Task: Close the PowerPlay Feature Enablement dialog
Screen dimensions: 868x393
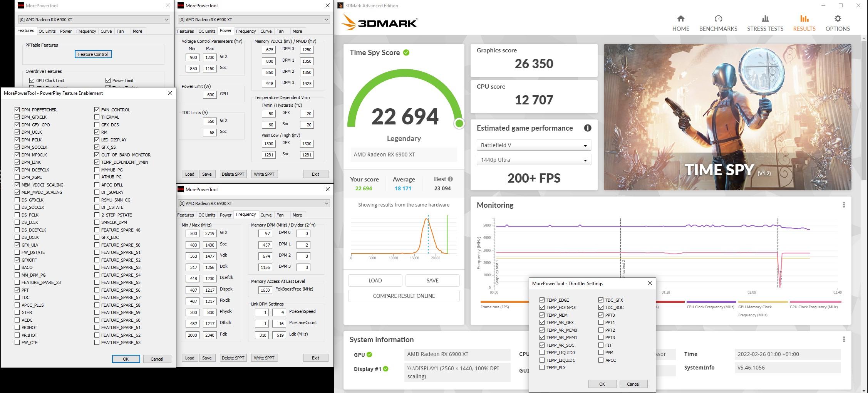Action: pos(170,93)
